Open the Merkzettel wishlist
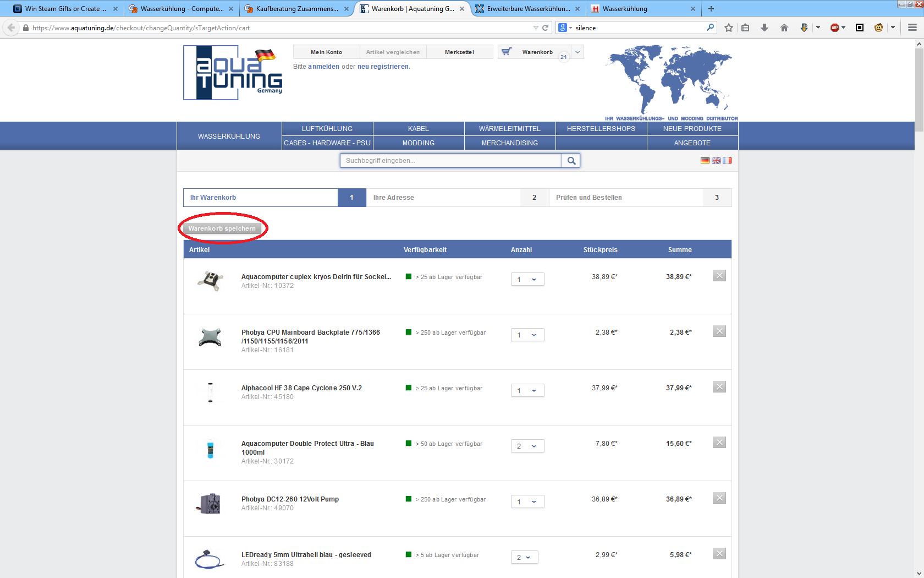This screenshot has width=924, height=578. (x=460, y=52)
